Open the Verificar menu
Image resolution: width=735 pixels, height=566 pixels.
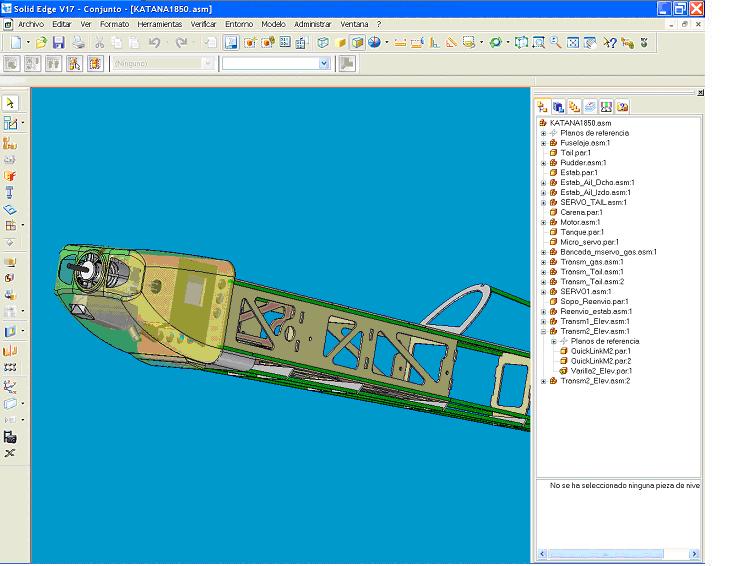point(203,24)
